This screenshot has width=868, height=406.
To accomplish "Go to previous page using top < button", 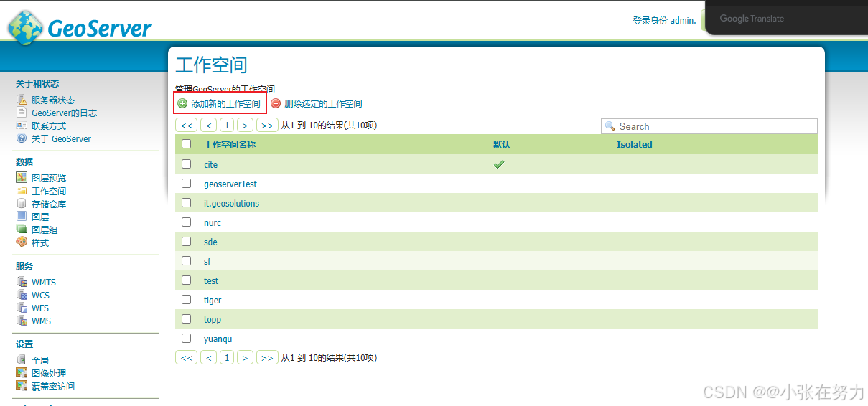I will click(208, 125).
